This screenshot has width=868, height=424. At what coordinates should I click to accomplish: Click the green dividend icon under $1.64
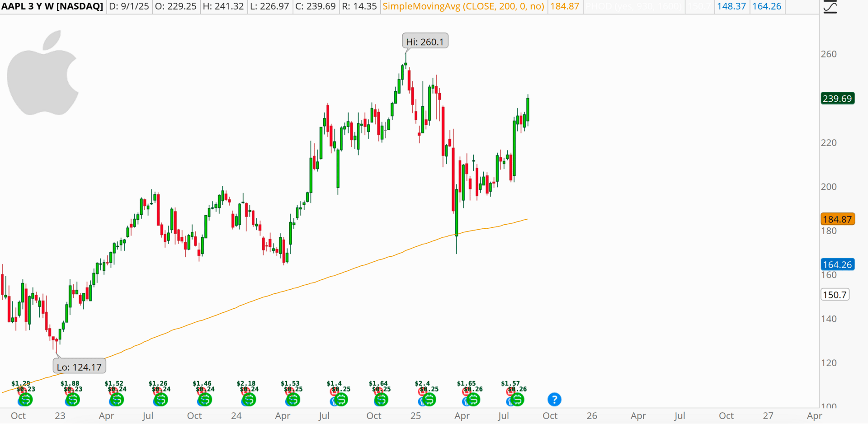(x=382, y=400)
